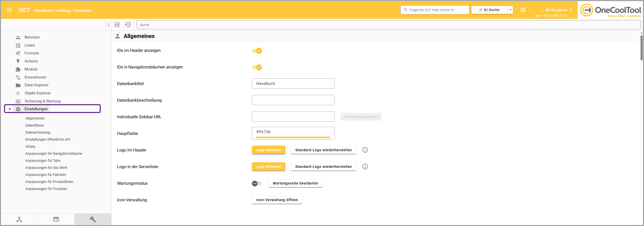This screenshot has height=226, width=644.
Task: Click Icon-Verwaltung öffnen button
Action: (277, 200)
